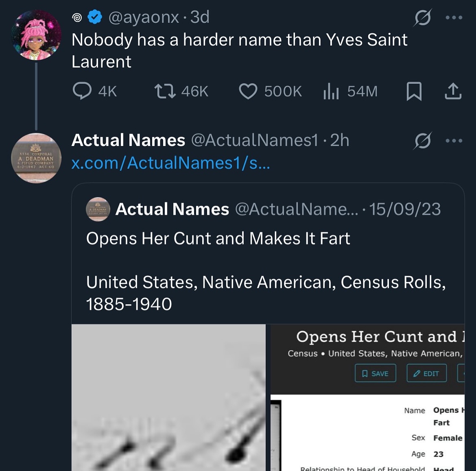Open the pink-haired @ayaonx profile picture

click(36, 35)
